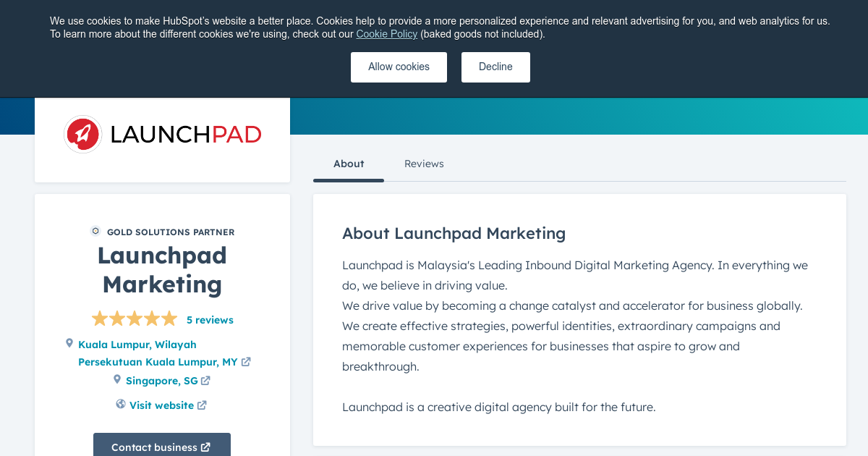Open the Cookie Policy link

(x=386, y=34)
